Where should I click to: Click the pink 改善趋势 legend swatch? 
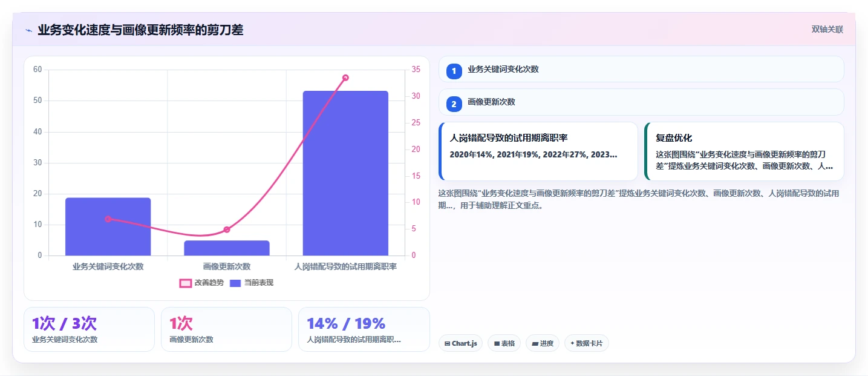coord(185,283)
